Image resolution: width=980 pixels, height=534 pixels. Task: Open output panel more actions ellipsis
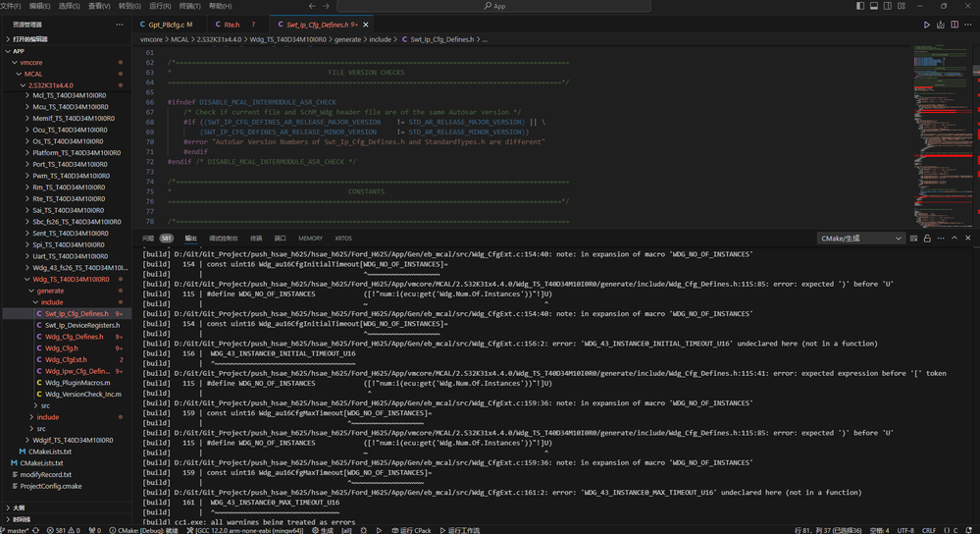941,239
